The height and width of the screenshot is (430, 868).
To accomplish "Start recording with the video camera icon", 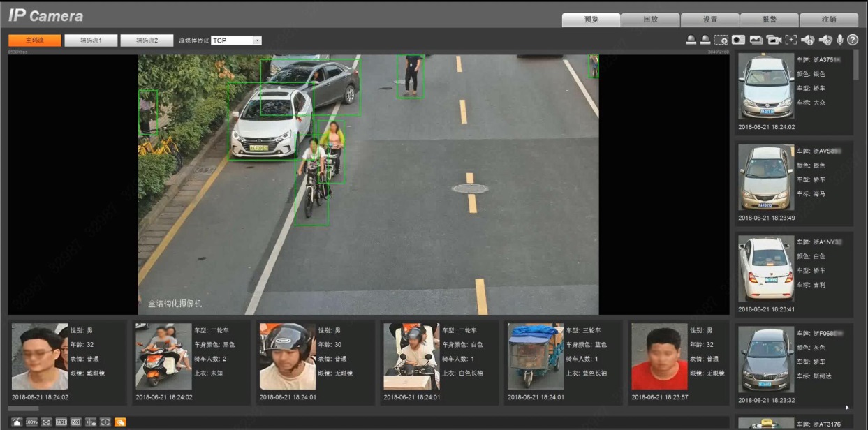I will coord(773,40).
